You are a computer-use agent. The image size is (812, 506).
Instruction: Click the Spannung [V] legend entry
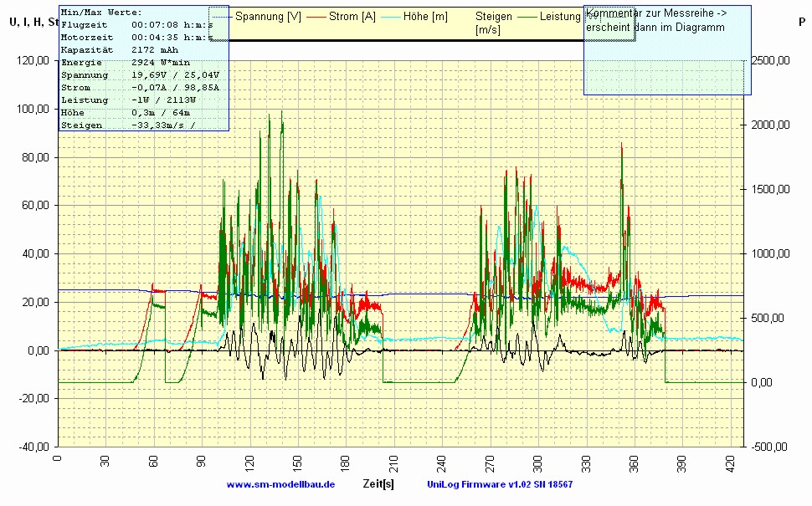[x=270, y=17]
